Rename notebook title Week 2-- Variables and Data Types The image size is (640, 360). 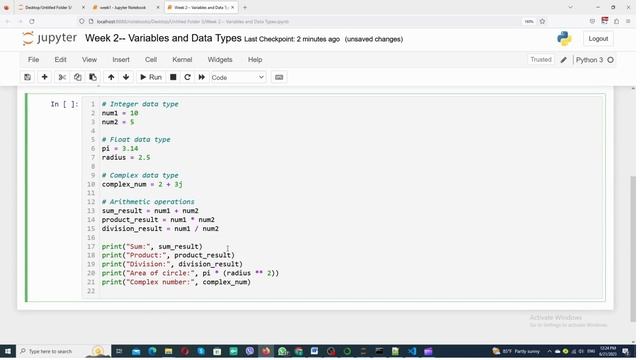click(x=163, y=38)
